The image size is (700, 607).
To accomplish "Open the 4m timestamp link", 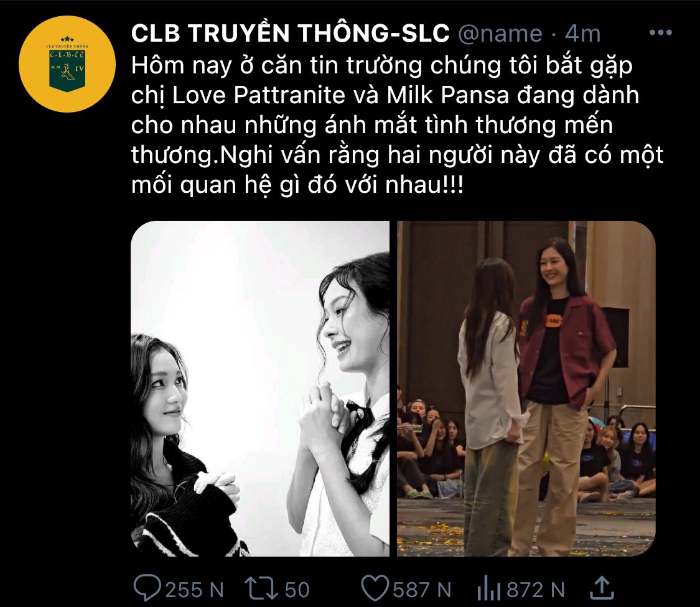I will (582, 34).
